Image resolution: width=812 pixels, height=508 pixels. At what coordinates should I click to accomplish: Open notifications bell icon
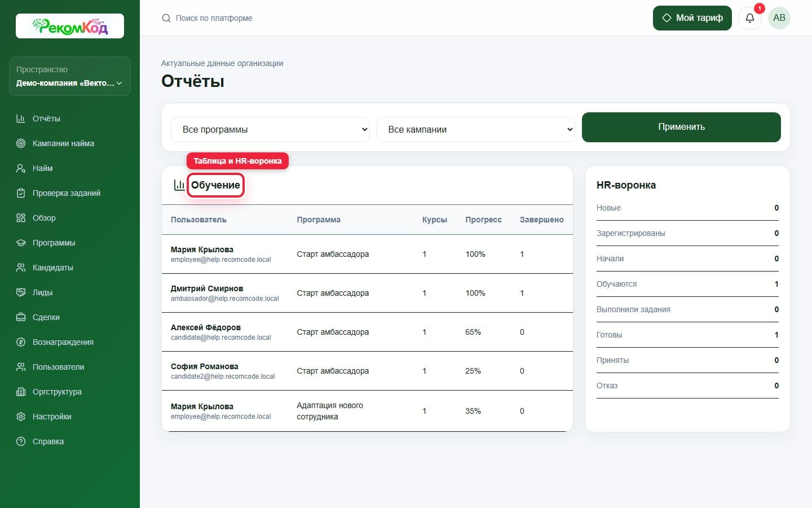click(x=750, y=18)
